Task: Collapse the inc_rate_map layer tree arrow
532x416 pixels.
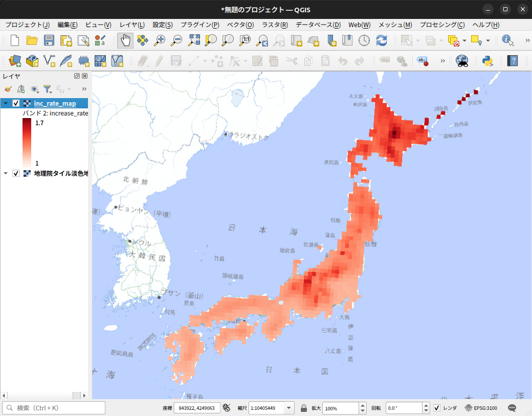Action: [x=6, y=103]
